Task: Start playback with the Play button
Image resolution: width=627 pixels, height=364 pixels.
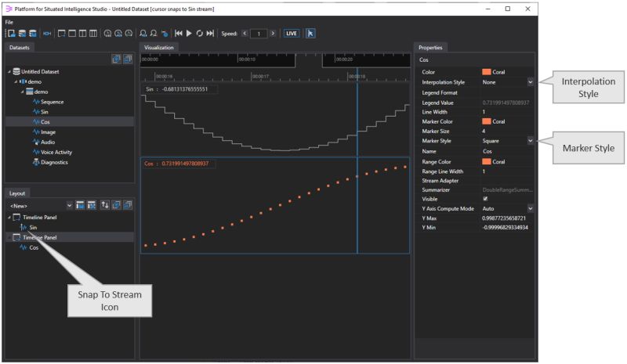Action: (189, 34)
